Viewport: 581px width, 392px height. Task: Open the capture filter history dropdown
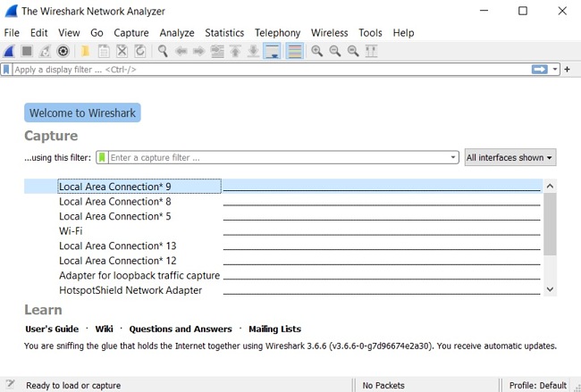(x=453, y=157)
